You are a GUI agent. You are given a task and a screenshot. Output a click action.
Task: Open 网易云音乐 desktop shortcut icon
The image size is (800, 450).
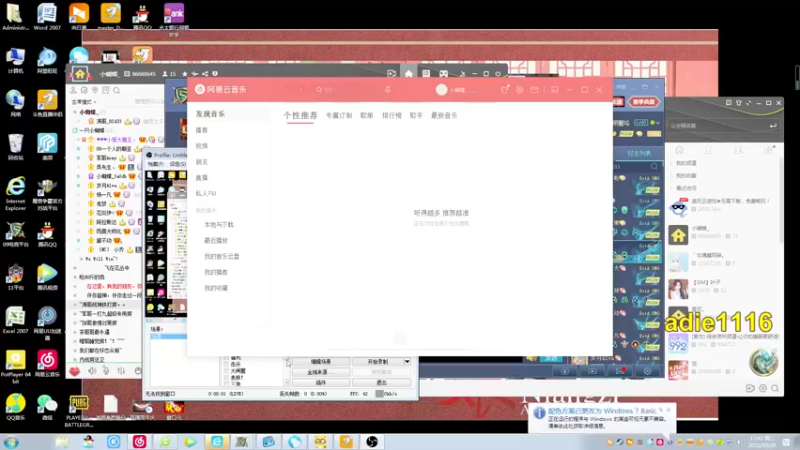pyautogui.click(x=47, y=363)
